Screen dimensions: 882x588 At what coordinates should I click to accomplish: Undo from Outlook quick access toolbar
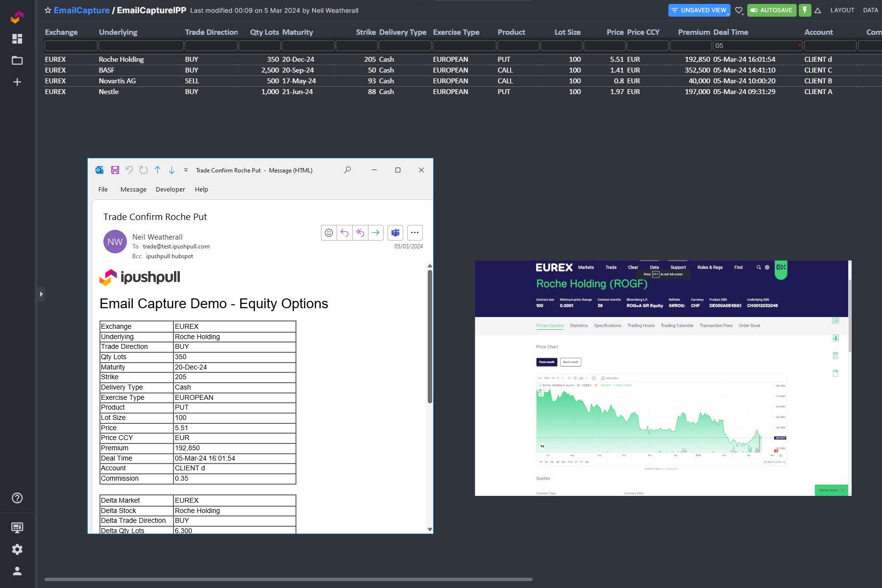129,170
